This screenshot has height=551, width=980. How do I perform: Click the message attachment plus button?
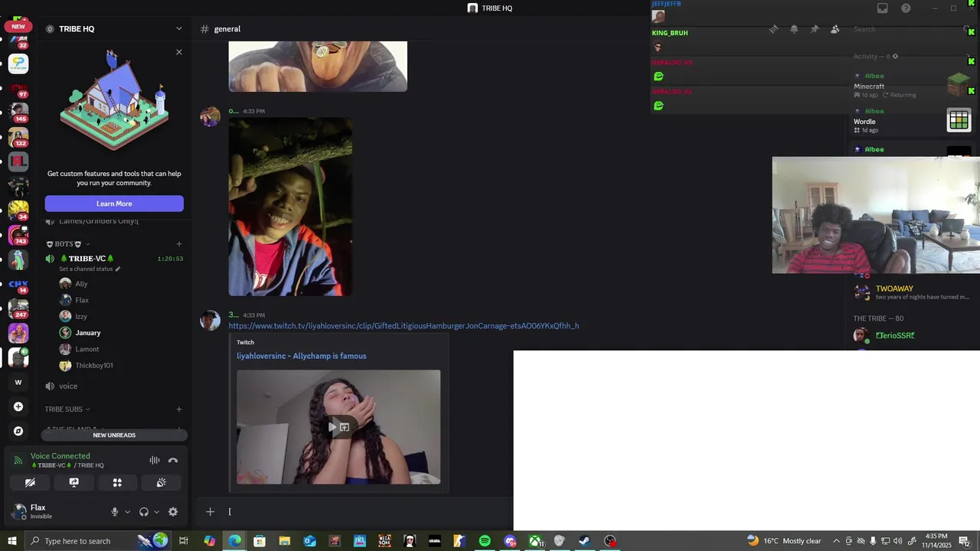(x=210, y=512)
